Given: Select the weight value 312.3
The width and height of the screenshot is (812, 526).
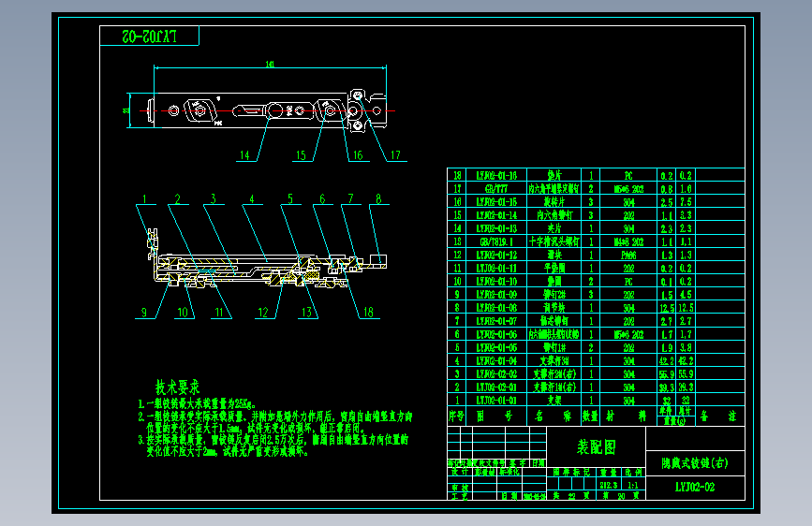Looking at the screenshot, I should (609, 485).
